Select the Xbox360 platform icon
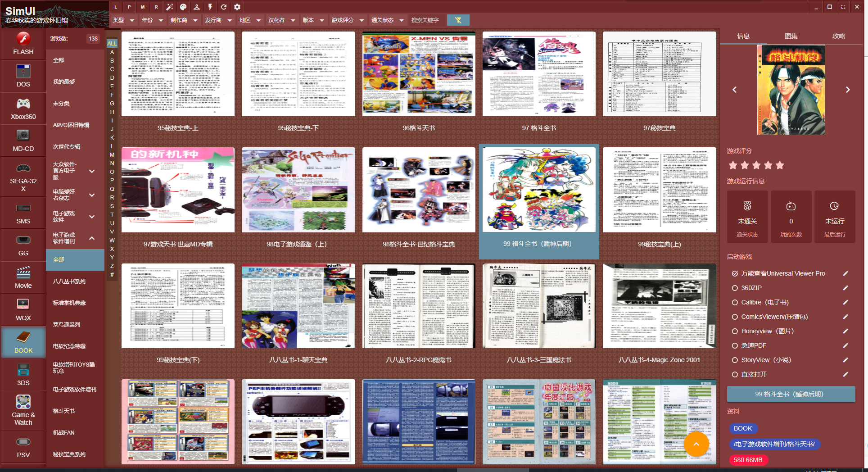 tap(23, 109)
